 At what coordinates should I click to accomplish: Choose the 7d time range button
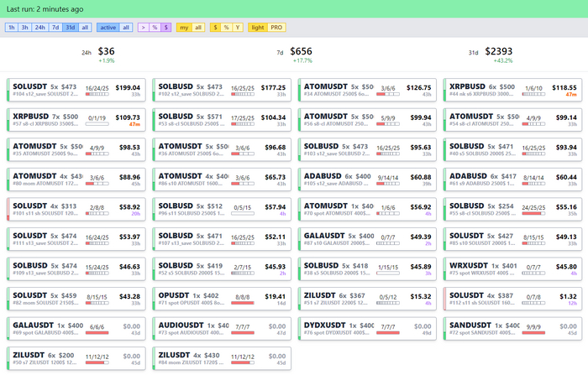(55, 28)
